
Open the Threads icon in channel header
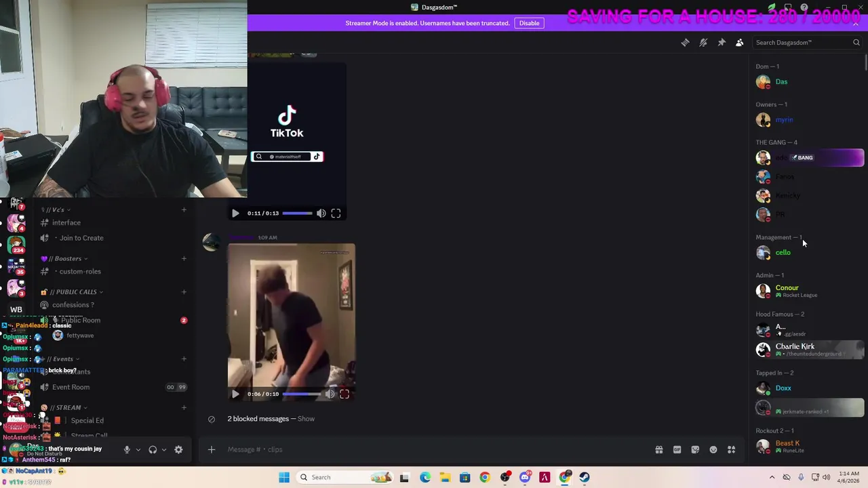pos(685,43)
